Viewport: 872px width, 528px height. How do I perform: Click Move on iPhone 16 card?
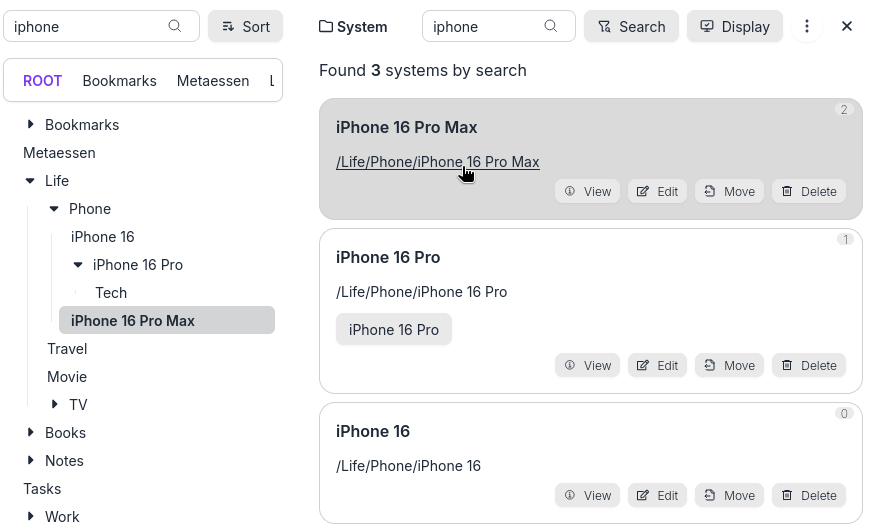pyautogui.click(x=729, y=495)
